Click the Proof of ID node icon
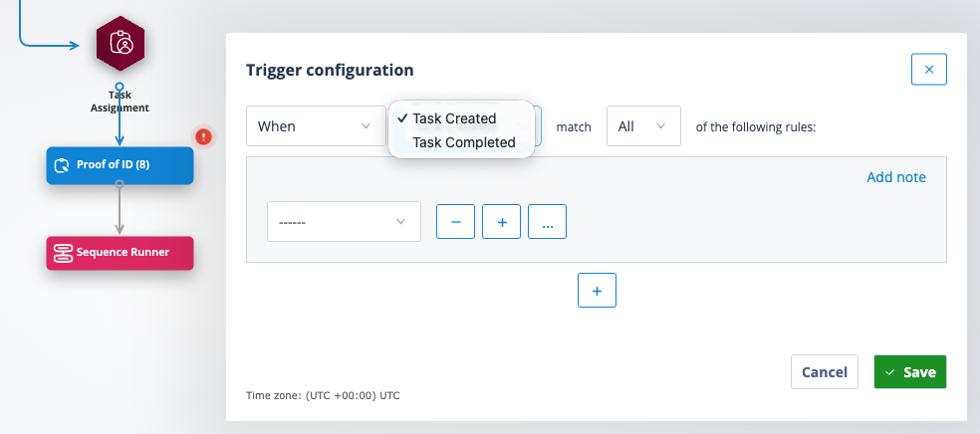Screen dimensions: 980x434 62,165
